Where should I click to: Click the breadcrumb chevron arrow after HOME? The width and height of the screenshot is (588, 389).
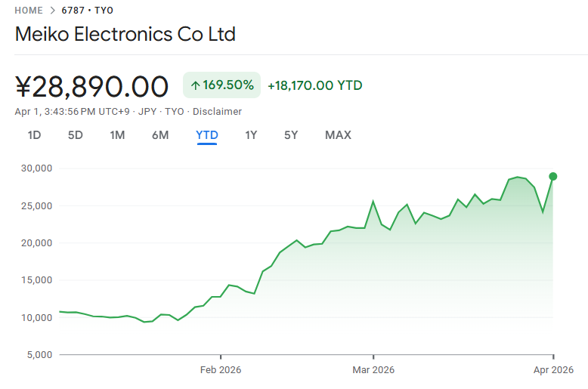54,11
